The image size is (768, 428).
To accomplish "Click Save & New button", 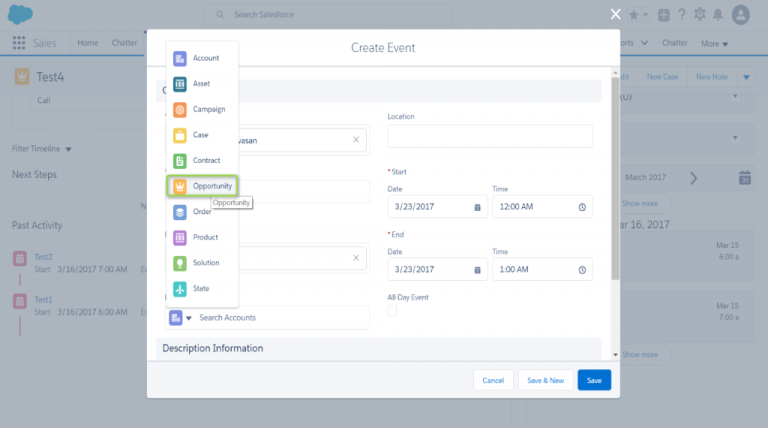I will click(545, 380).
